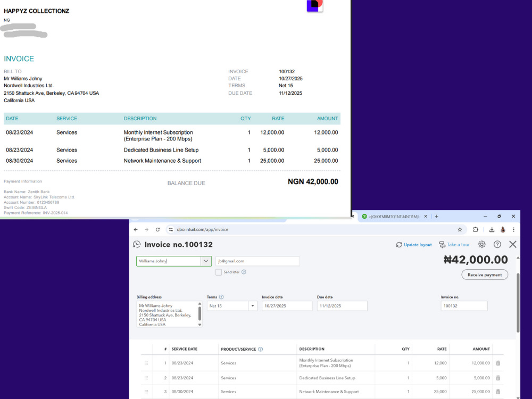
Task: Click the logo at top of invoice PDF
Action: click(315, 5)
